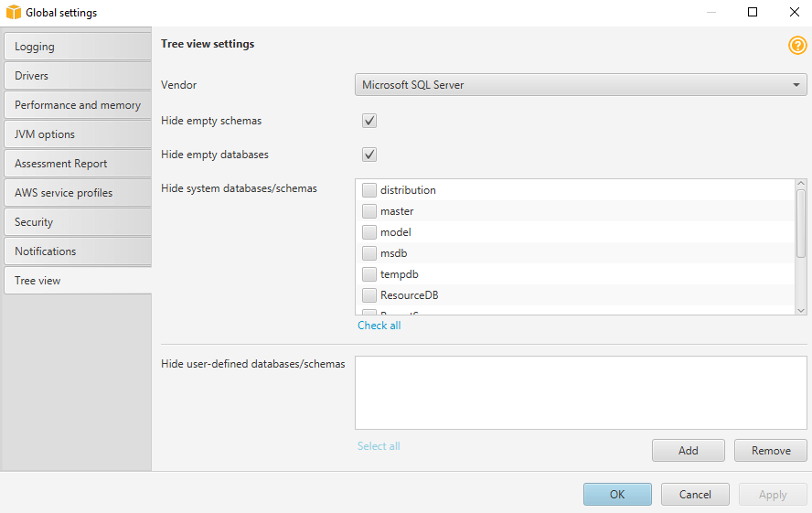Enable hiding the tempdb database
Screen dimensions: 812x513
[369, 274]
